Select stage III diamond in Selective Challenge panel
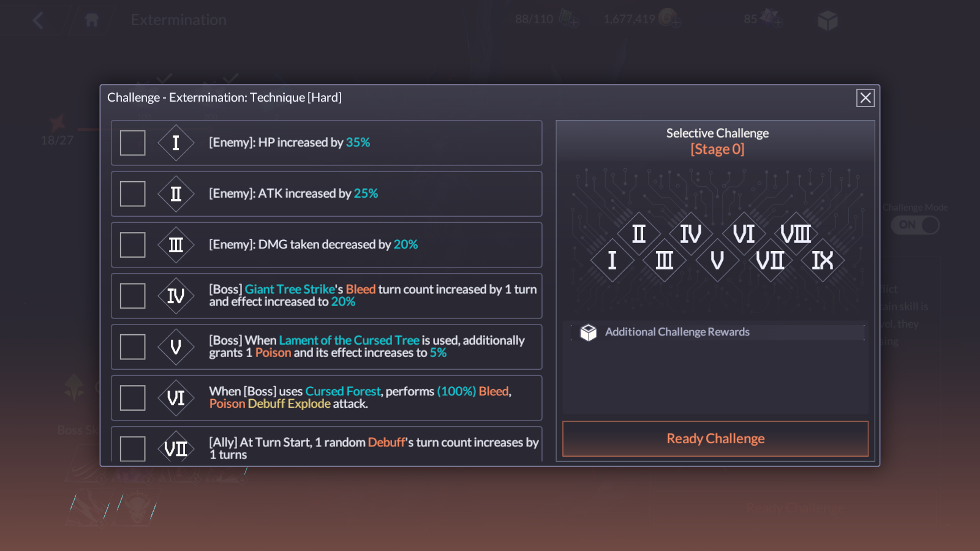Viewport: 980px width, 551px height. tap(665, 260)
